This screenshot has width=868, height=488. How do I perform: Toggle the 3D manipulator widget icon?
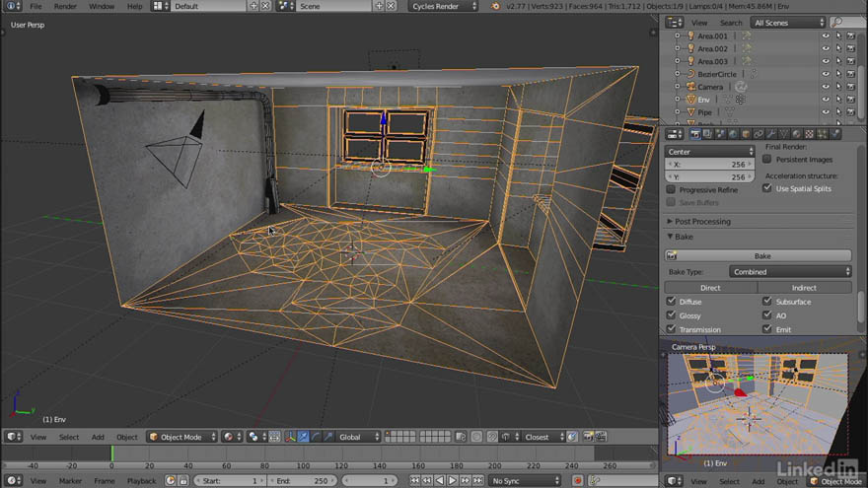coord(291,437)
